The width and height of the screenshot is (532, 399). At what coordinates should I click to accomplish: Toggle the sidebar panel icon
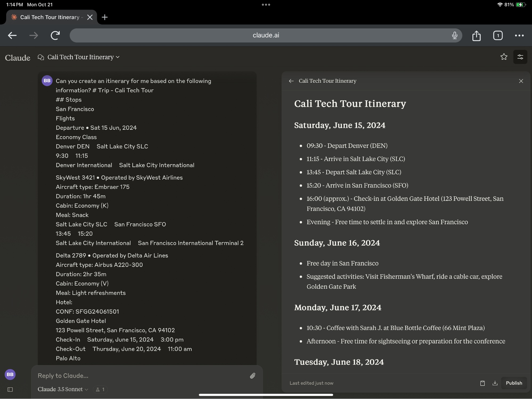[10, 389]
